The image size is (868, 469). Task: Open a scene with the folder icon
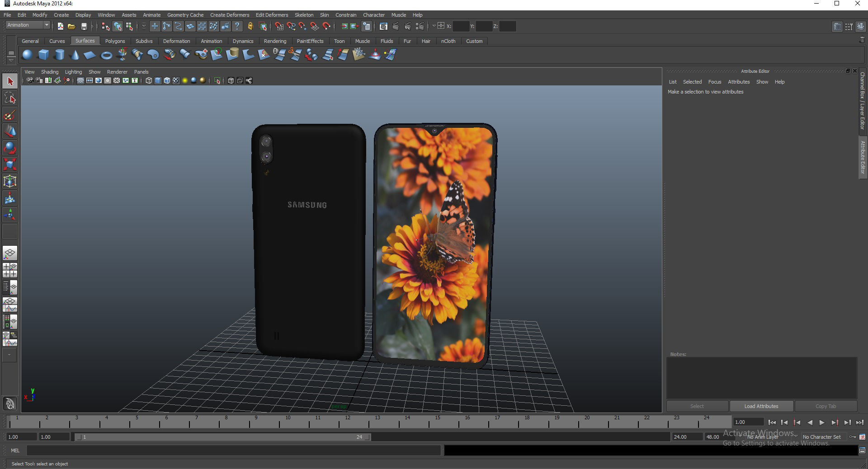[x=71, y=26]
